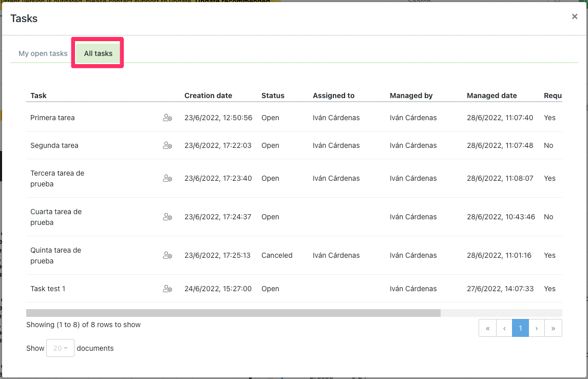Viewport: 588px width, 379px height.
Task: Go to the next page
Action: (537, 328)
